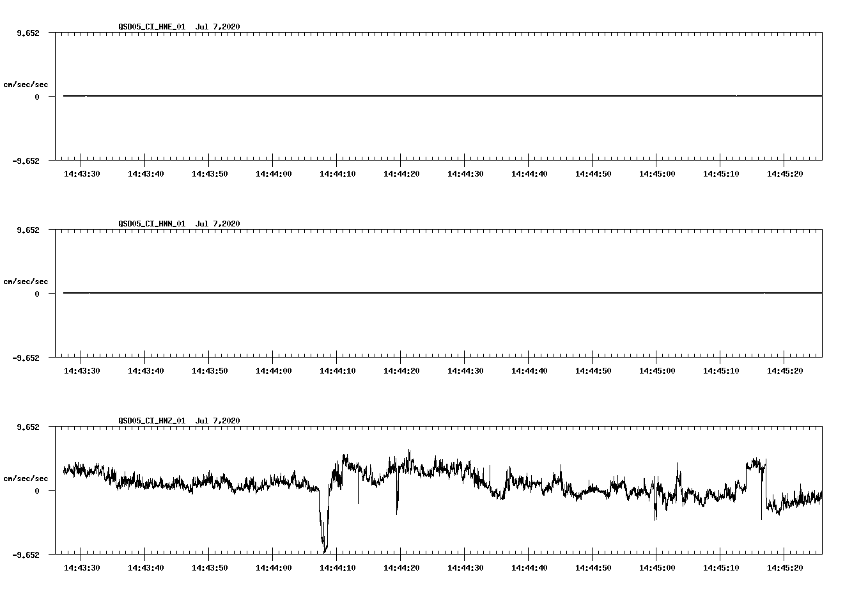
Task: Click 14:45:00 time label on HNZ axis
Action: 657,568
